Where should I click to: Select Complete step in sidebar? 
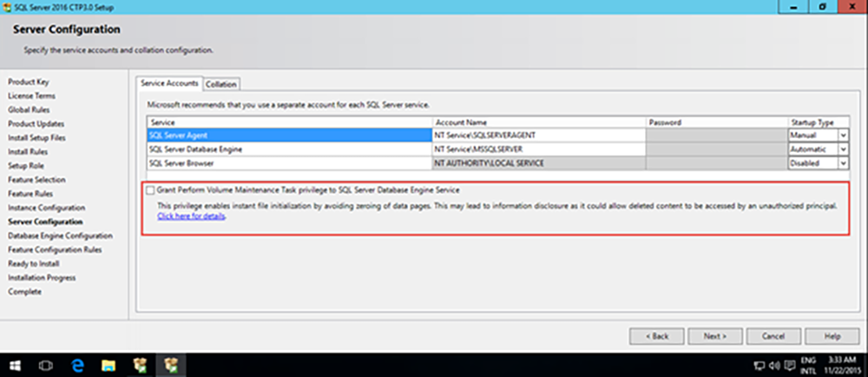pyautogui.click(x=24, y=292)
